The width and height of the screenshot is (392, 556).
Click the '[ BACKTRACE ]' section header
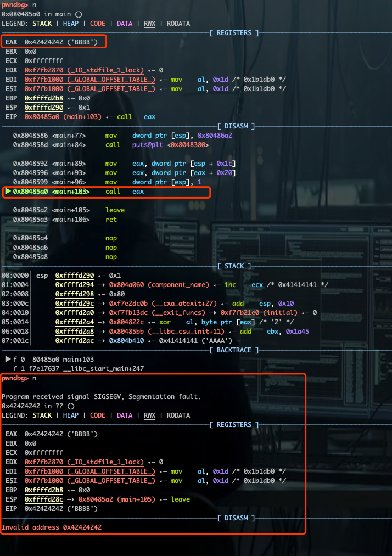point(234,350)
